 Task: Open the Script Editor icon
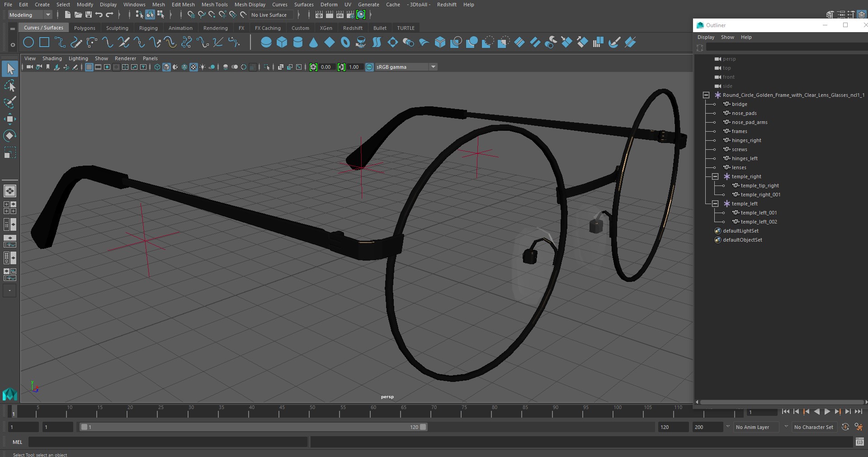coord(860,442)
